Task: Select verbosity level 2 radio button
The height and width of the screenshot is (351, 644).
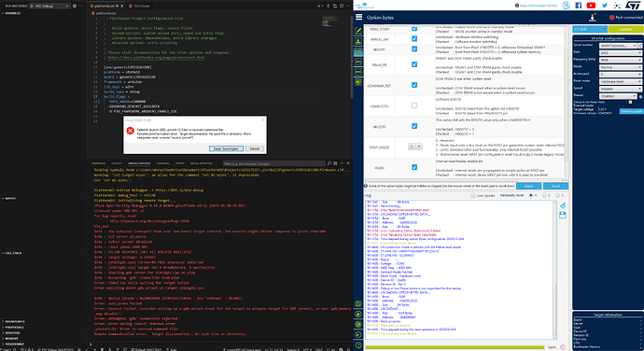Action: 545,196
